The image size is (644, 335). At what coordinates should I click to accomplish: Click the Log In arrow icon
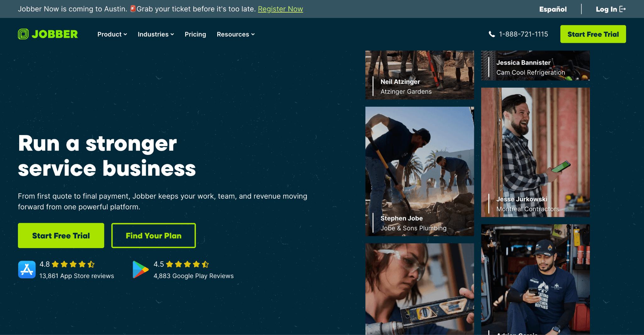(x=623, y=9)
